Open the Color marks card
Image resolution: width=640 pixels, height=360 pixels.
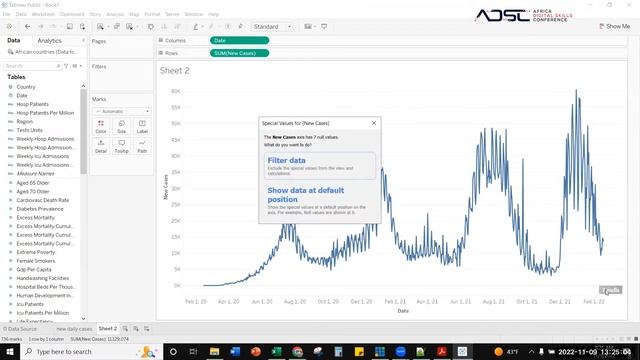pos(101,127)
